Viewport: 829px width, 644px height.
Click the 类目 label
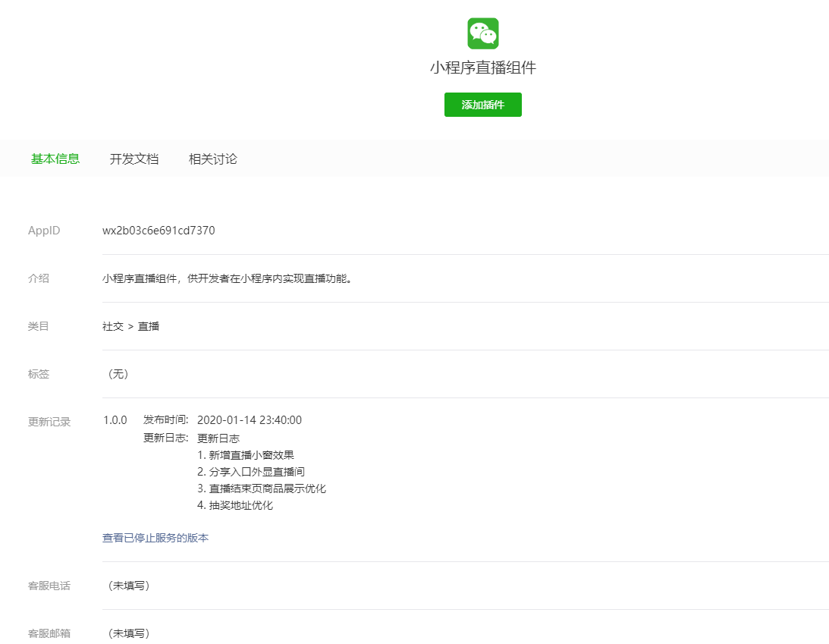pyautogui.click(x=38, y=326)
